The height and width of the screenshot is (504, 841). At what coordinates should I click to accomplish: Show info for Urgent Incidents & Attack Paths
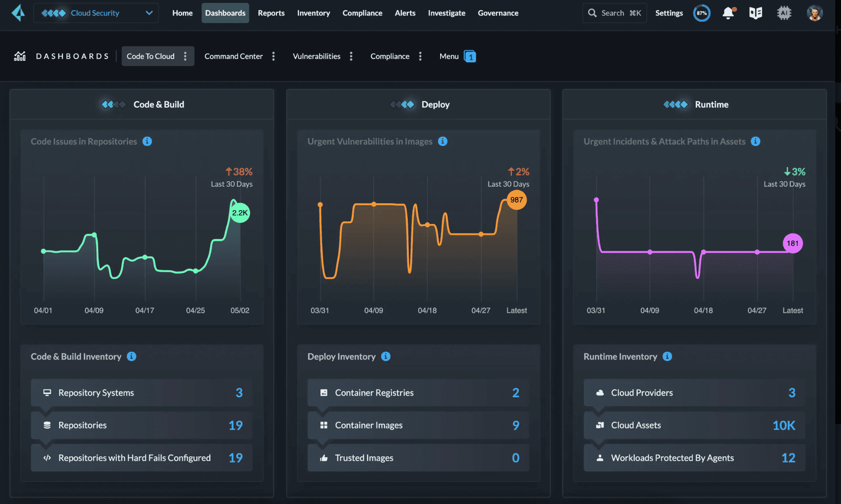[756, 141]
